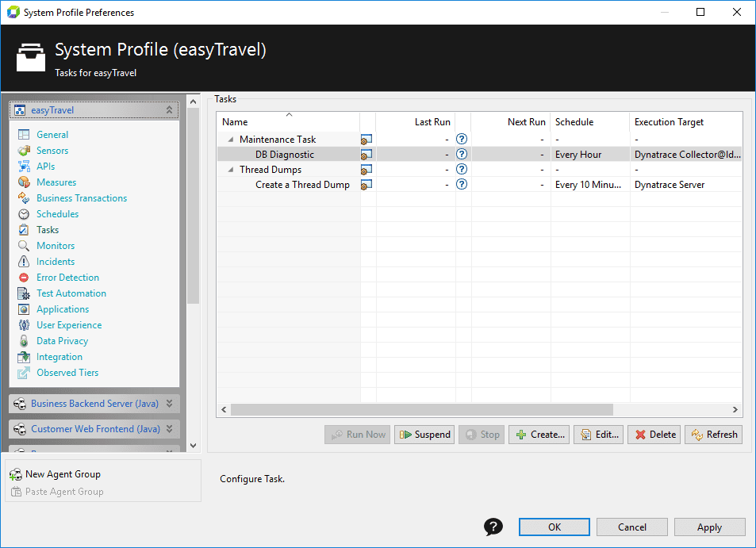Open the APIs configuration link

(46, 167)
